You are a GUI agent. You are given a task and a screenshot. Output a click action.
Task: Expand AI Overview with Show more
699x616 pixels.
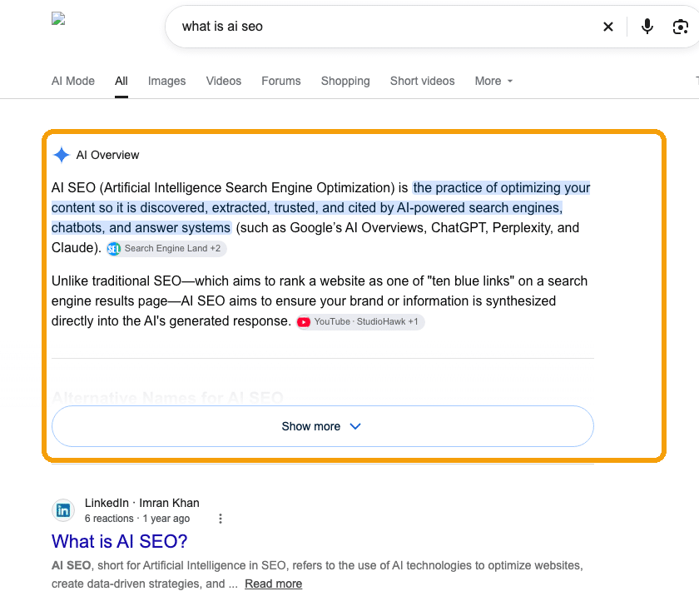pos(323,426)
